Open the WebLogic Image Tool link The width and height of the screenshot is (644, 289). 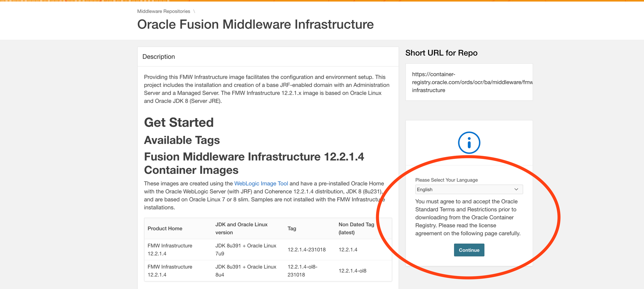[261, 183]
